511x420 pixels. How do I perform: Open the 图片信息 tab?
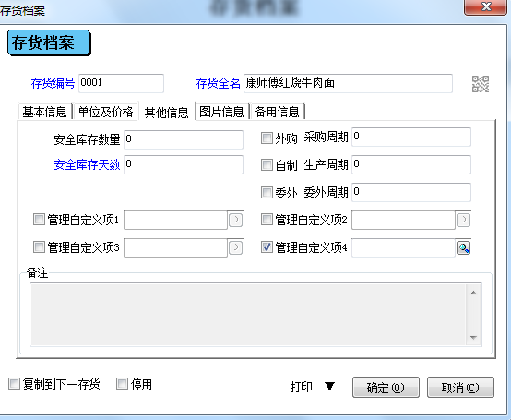[x=221, y=112]
